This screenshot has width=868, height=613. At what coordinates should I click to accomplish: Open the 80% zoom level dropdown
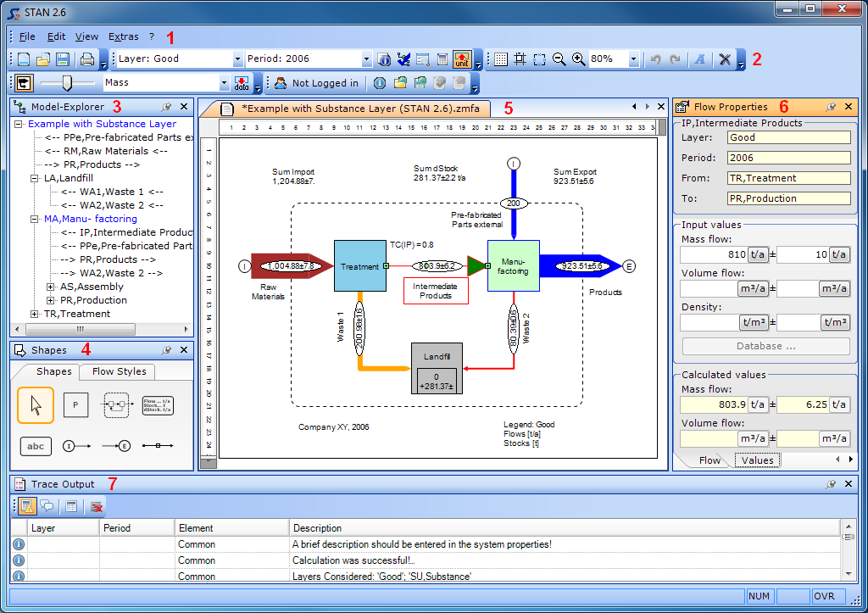[634, 59]
